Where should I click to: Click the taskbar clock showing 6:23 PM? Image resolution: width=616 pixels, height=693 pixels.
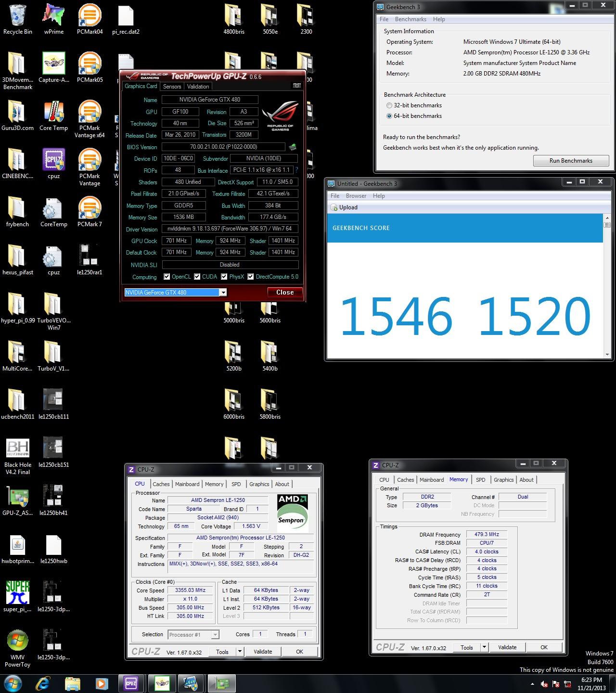coord(591,684)
